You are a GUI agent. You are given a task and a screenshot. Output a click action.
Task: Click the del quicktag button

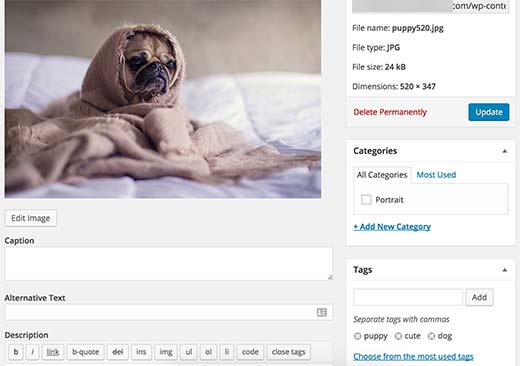118,352
